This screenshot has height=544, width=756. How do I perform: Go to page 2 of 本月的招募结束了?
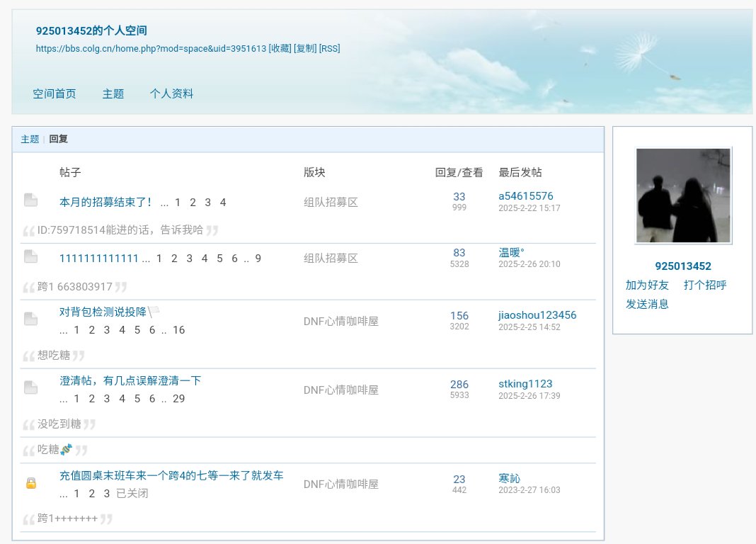[193, 203]
